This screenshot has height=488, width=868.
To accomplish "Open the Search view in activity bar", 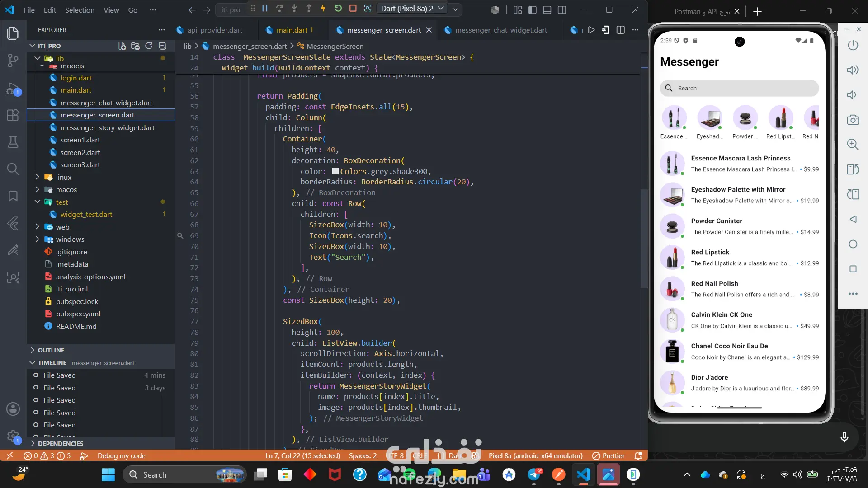I will point(13,169).
